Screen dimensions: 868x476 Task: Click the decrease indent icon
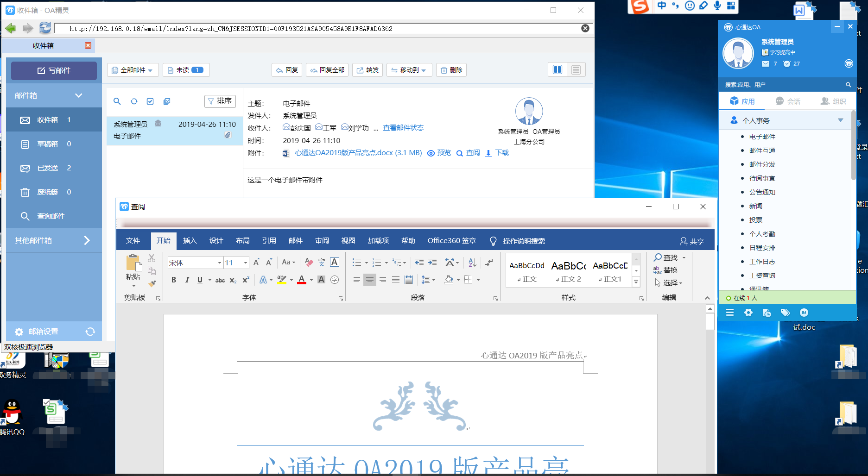pyautogui.click(x=419, y=263)
